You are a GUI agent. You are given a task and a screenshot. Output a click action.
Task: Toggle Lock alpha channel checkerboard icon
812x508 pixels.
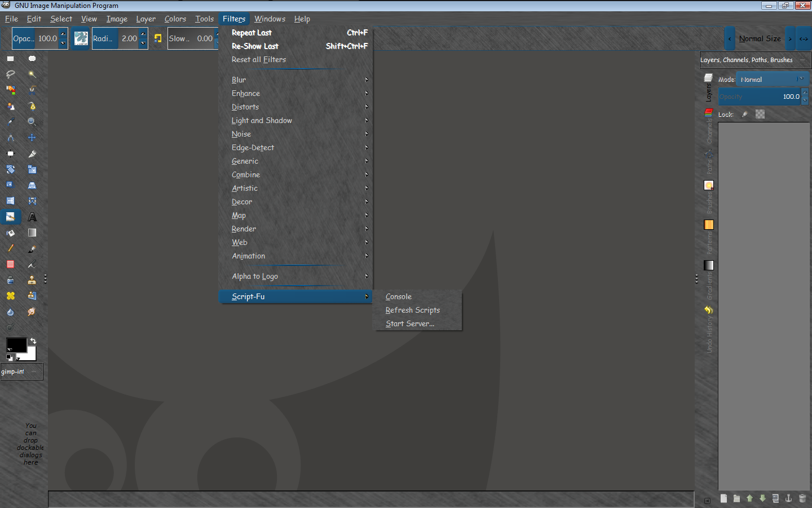pos(760,114)
